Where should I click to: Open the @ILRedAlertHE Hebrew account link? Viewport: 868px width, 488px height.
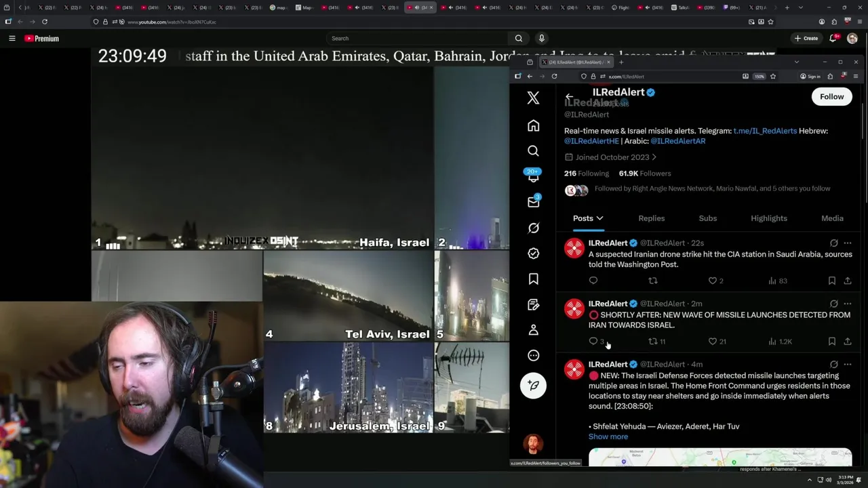coord(591,141)
